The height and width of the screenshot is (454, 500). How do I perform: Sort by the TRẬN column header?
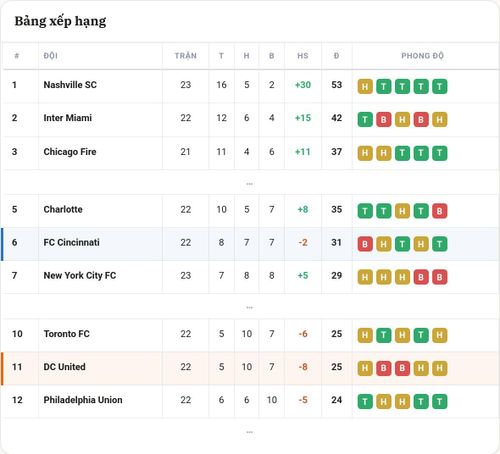click(186, 56)
